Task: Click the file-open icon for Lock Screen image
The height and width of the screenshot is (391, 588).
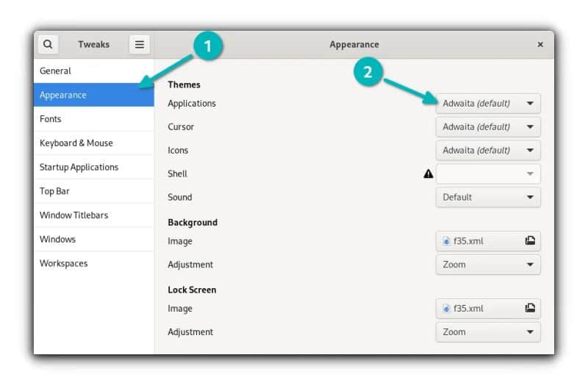Action: click(x=529, y=309)
